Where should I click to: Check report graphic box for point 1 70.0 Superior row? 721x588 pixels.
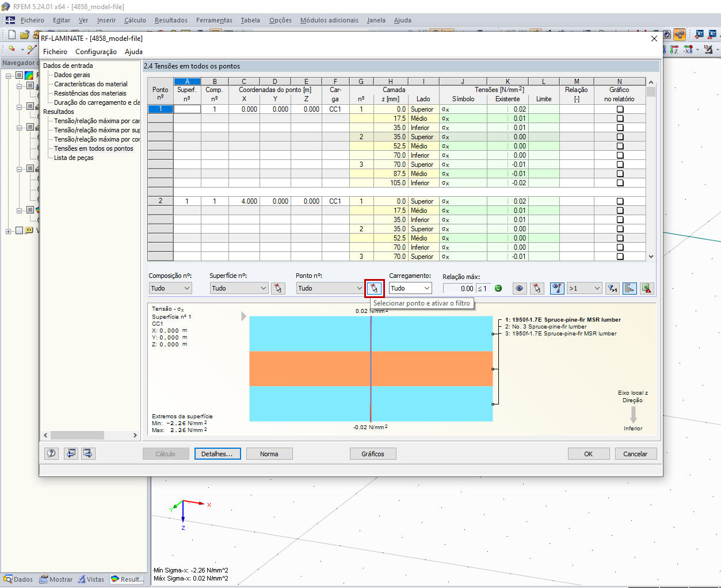click(x=620, y=165)
